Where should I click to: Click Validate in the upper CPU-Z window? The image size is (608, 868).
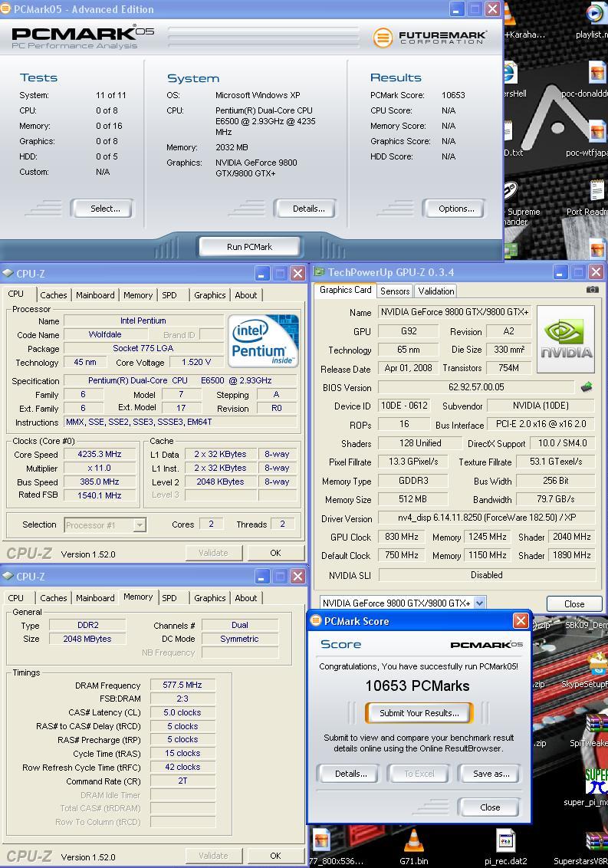(x=213, y=552)
